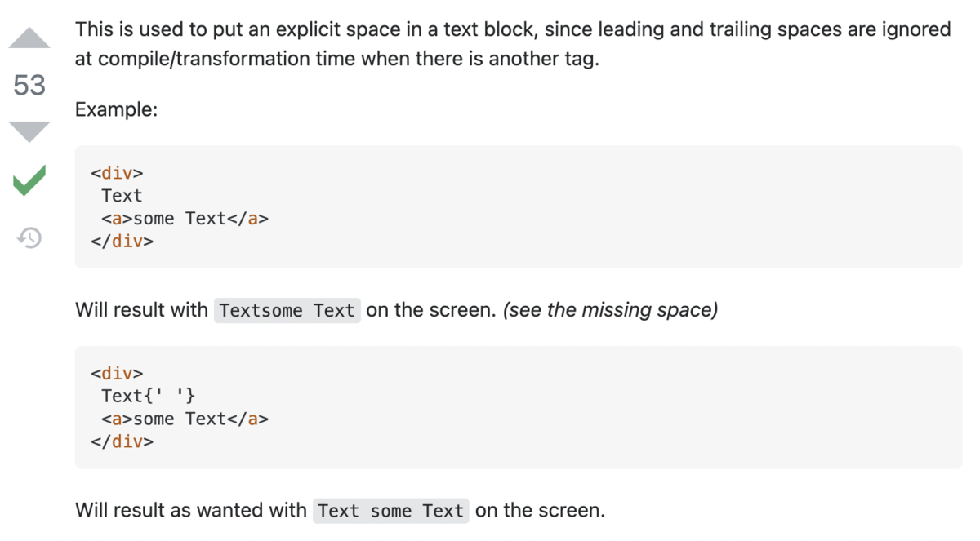Click the closing </div> tag in the second code block

coord(122,441)
